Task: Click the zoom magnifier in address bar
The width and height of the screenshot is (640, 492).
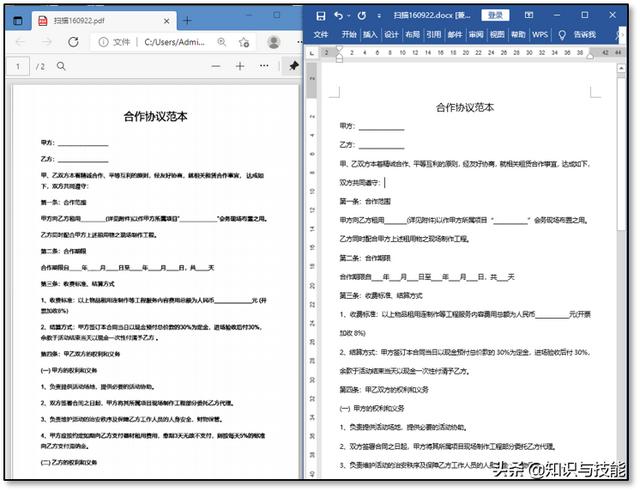Action: point(222,42)
